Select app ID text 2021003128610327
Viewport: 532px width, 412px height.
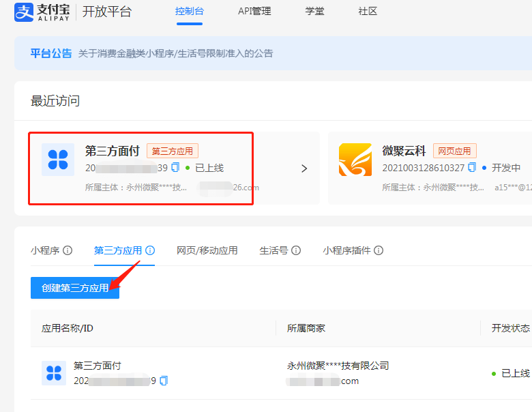click(423, 168)
